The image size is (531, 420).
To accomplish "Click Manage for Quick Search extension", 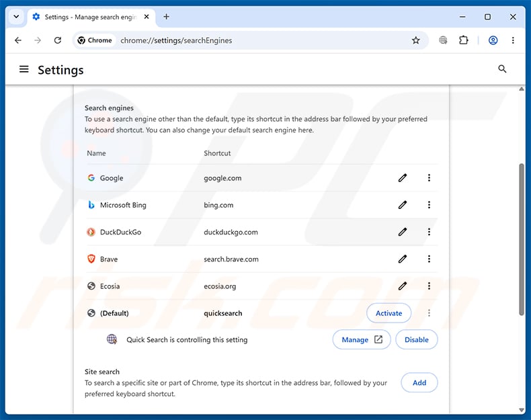I will [362, 339].
